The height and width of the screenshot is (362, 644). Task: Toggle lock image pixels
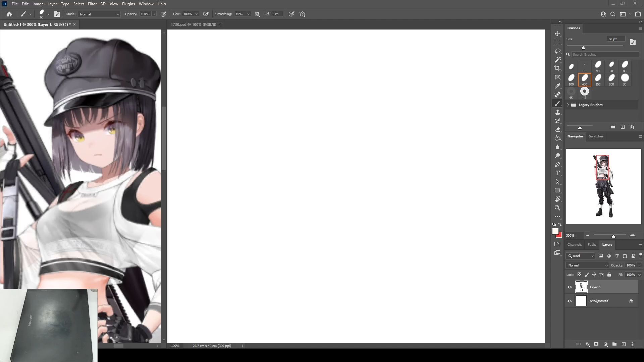point(587,275)
